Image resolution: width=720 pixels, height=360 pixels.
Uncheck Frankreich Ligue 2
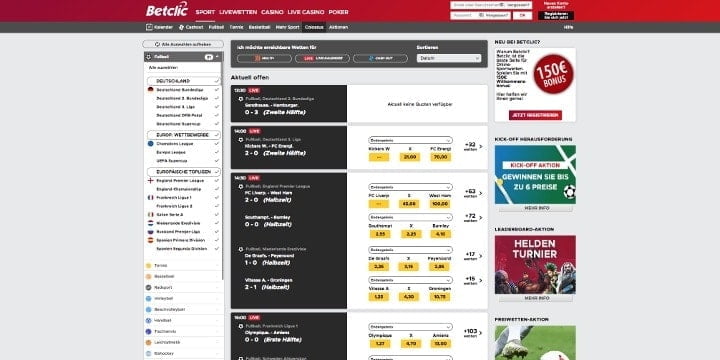pyautogui.click(x=217, y=206)
